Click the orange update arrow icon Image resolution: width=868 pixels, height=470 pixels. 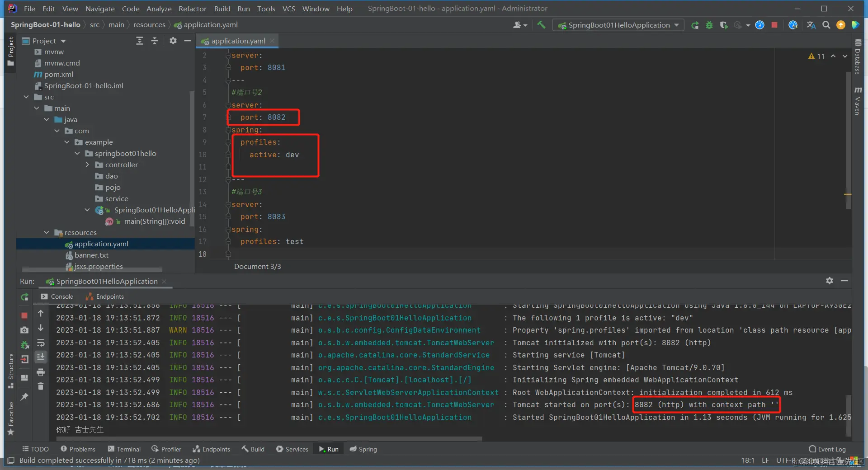[x=841, y=25]
